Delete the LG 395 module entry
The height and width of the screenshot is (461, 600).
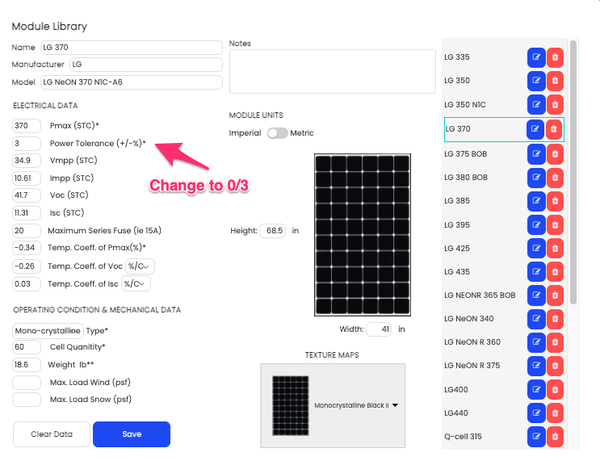pos(555,225)
